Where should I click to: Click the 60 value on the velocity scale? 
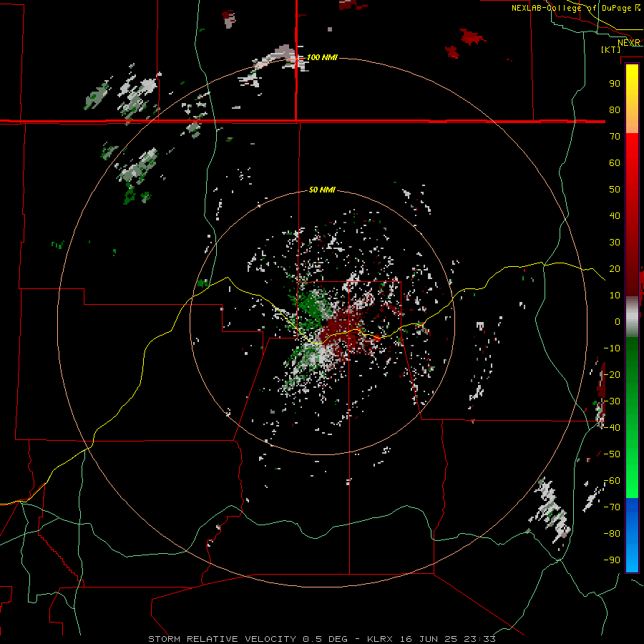point(615,162)
